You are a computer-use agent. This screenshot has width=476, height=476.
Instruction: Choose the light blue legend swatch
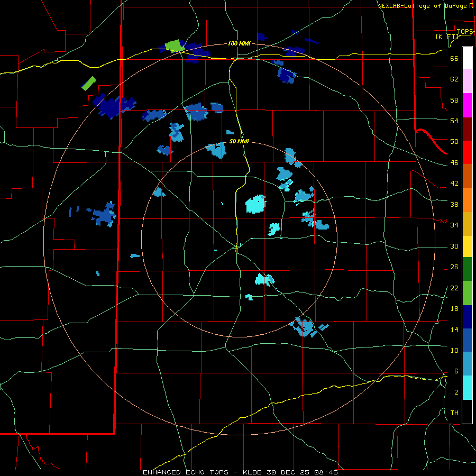click(467, 364)
